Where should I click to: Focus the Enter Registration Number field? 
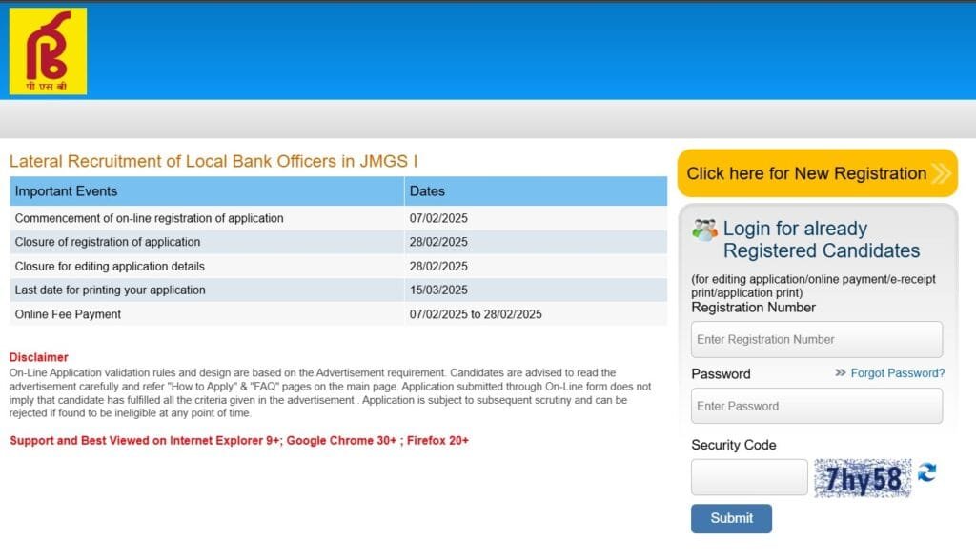(x=816, y=339)
